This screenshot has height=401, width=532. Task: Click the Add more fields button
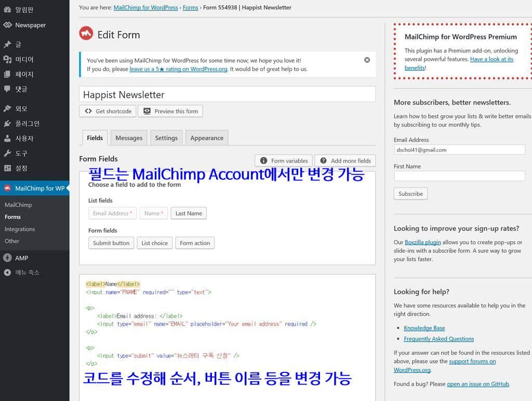[x=345, y=161]
